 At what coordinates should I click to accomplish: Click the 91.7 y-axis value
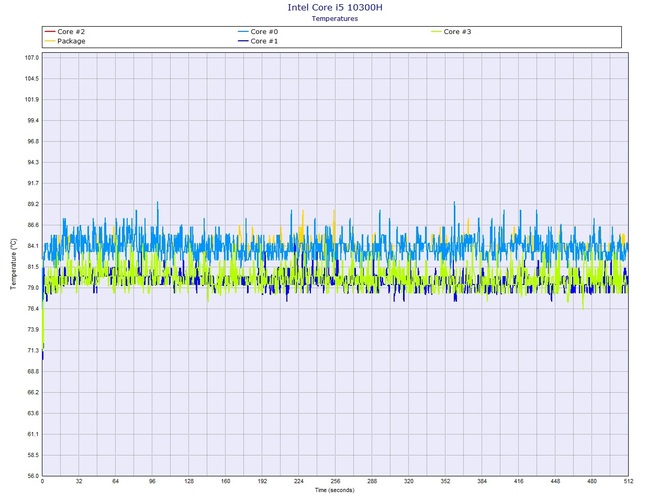33,183
